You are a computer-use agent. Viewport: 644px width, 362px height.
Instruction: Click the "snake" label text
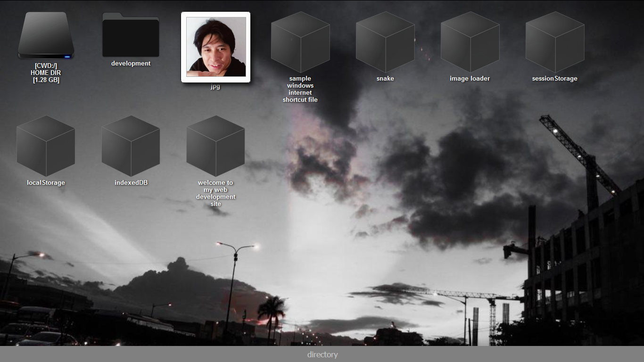tap(385, 79)
